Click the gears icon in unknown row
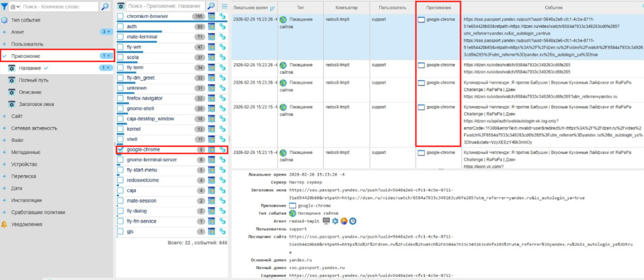 point(222,88)
